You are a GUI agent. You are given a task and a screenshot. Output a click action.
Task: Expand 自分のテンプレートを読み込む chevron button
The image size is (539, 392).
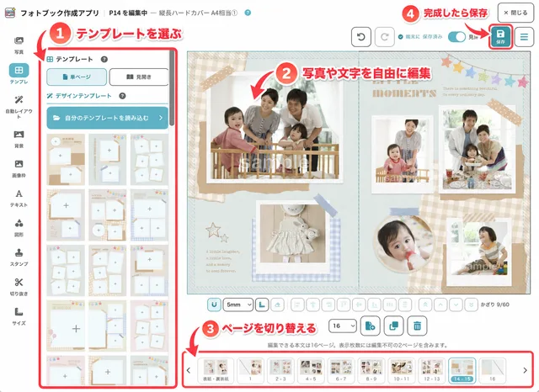point(161,118)
